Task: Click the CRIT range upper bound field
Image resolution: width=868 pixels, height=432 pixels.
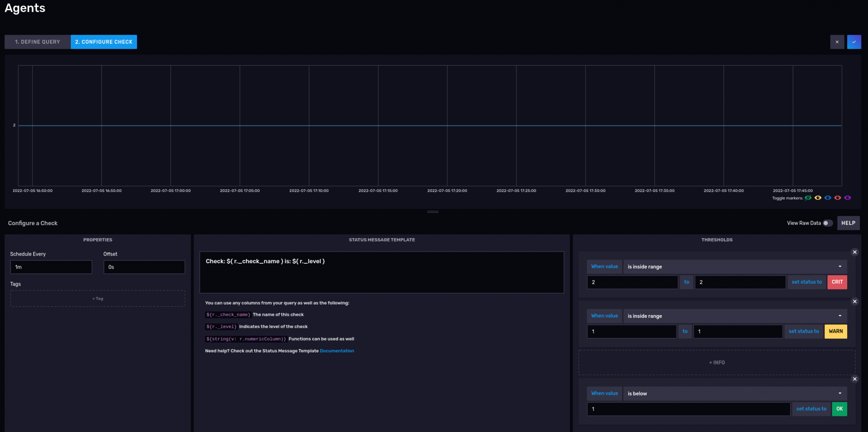Action: pyautogui.click(x=740, y=282)
